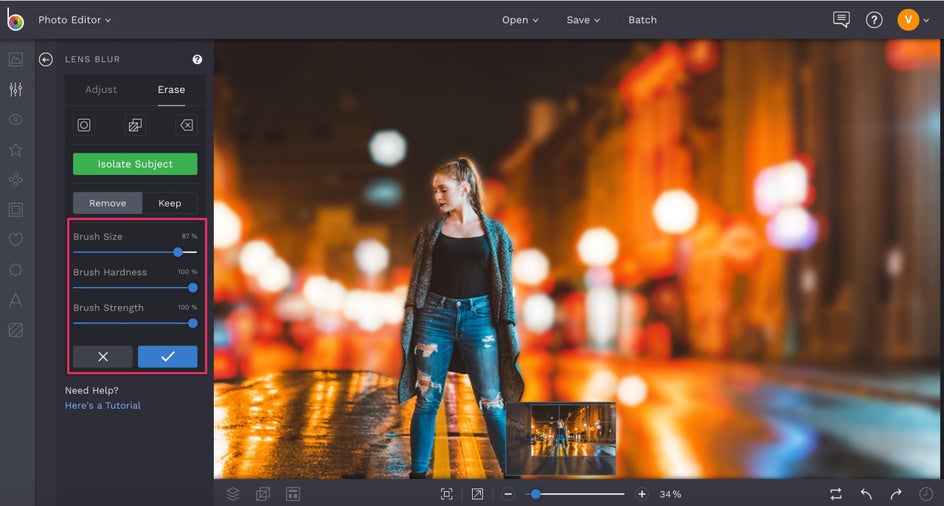Screen dimensions: 944x506
Task: Click the Brush Strength slider
Action: click(135, 323)
